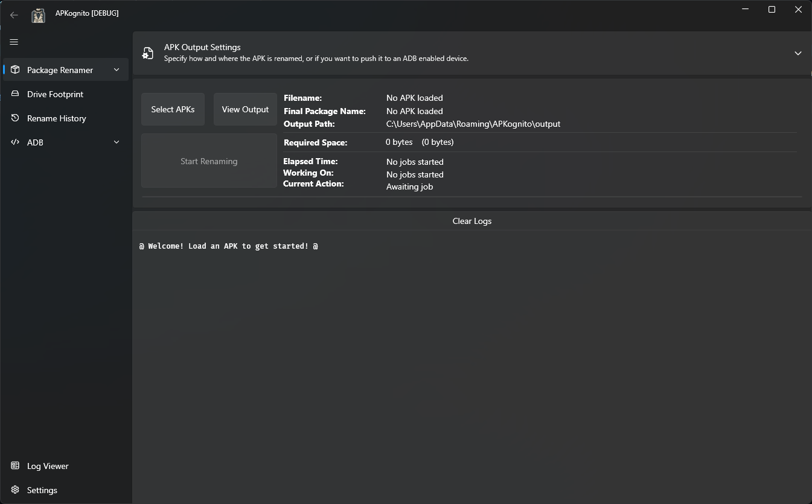Click the Select APKs button
812x504 pixels.
click(173, 109)
